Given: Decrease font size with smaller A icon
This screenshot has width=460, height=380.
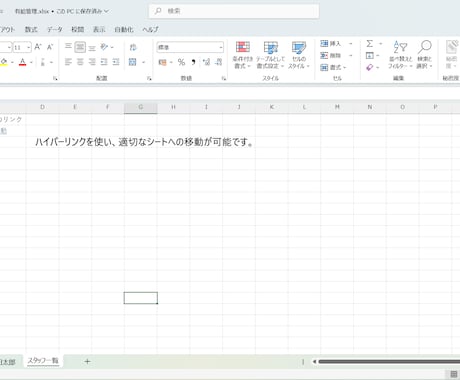Looking at the screenshot, I should [x=50, y=47].
